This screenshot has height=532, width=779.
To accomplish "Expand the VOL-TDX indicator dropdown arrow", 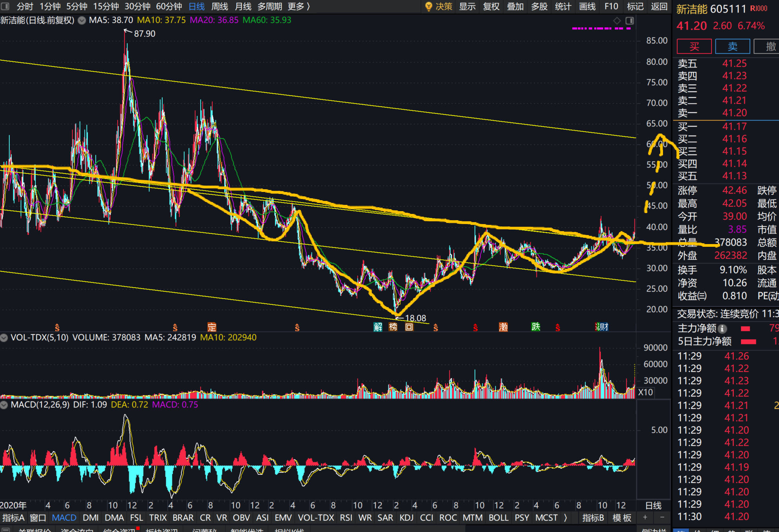I will pyautogui.click(x=4, y=338).
